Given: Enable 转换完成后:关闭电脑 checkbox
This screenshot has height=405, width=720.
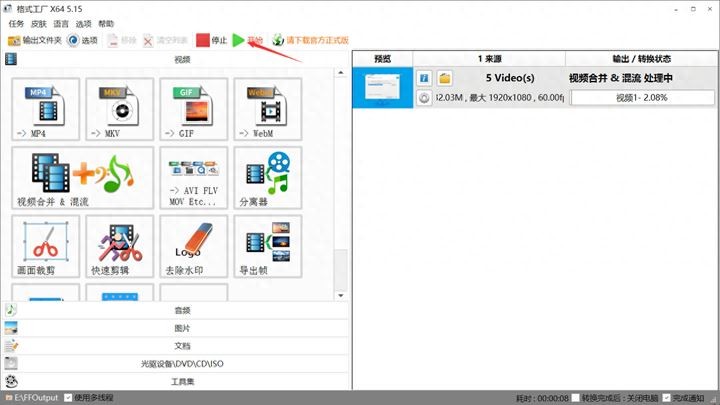Looking at the screenshot, I should (575, 398).
